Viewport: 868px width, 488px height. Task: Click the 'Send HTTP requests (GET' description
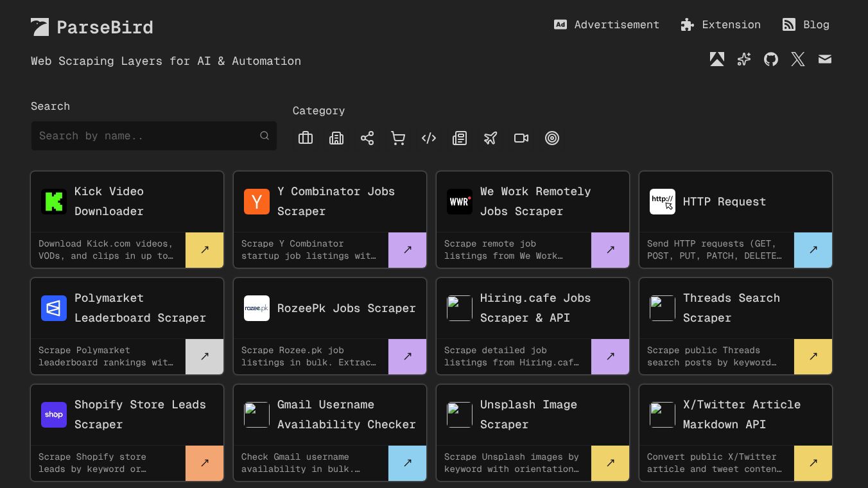[x=715, y=250]
